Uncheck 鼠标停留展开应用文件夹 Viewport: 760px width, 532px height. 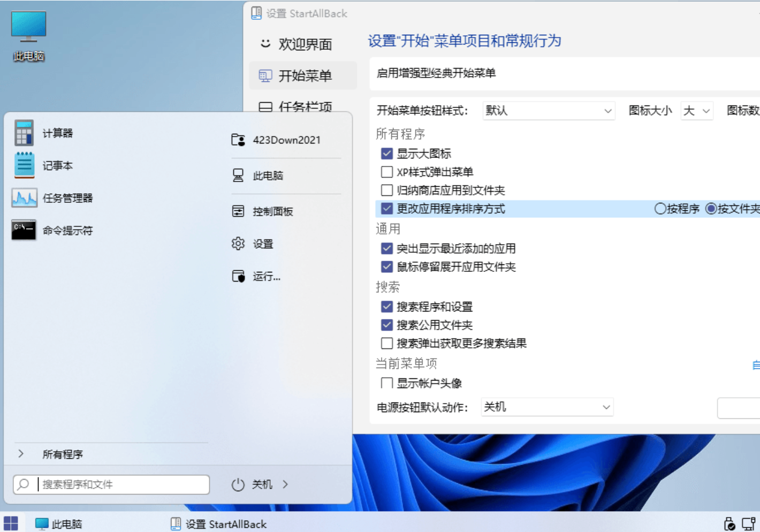pyautogui.click(x=387, y=267)
